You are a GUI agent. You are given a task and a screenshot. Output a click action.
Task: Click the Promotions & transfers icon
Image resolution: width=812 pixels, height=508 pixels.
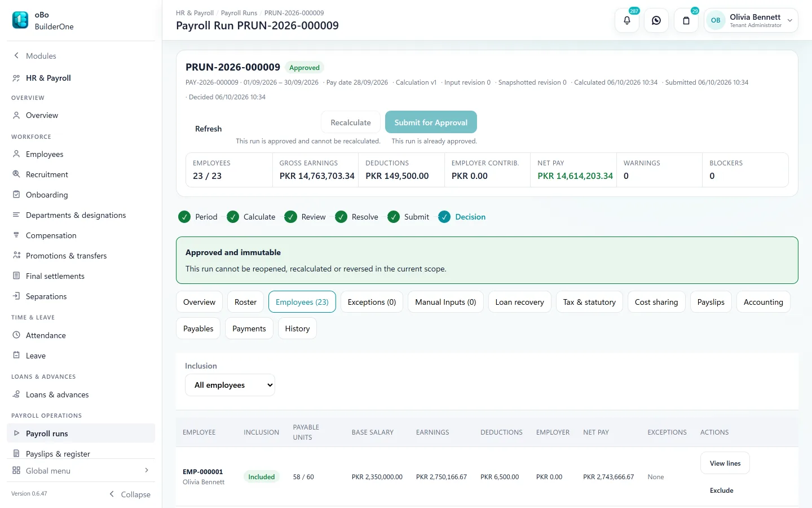tap(16, 256)
